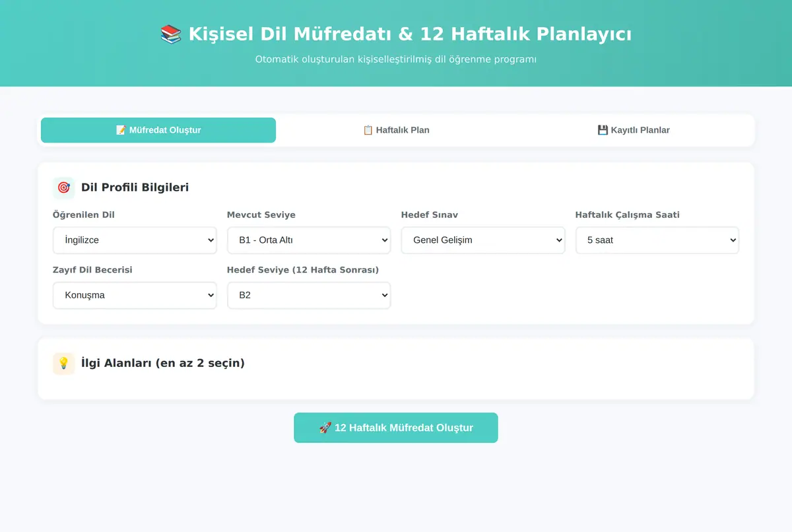Image resolution: width=792 pixels, height=532 pixels.
Task: Click the Hedef Seviye (12 Hafta Sonrası) label
Action: pyautogui.click(x=303, y=270)
